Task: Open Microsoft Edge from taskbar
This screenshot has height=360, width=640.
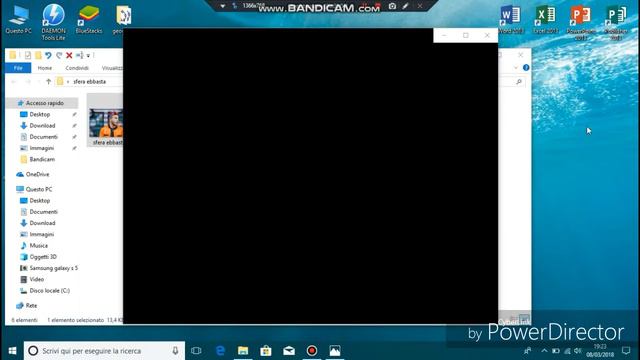Action: [x=220, y=351]
